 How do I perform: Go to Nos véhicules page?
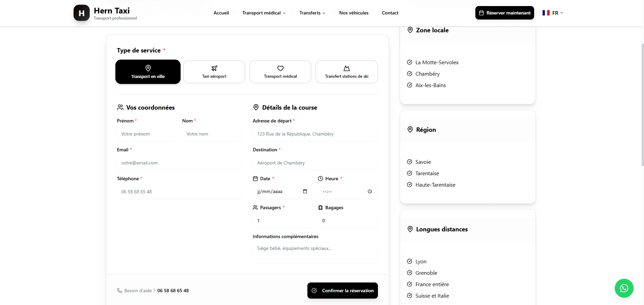pyautogui.click(x=354, y=13)
